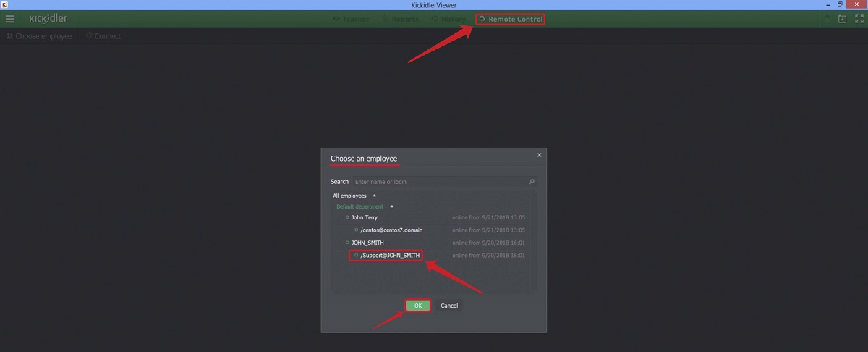Click the Kickidler logo
The image size is (868, 352).
pos(48,18)
